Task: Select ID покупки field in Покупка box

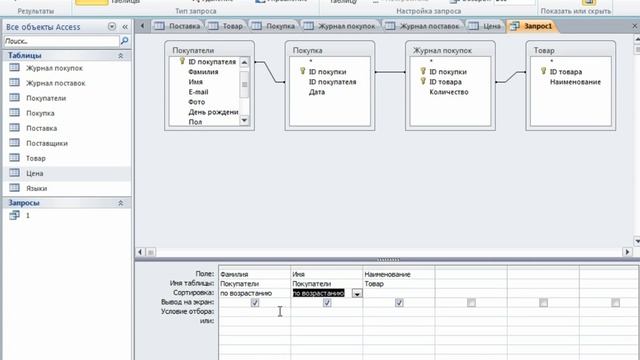Action: pos(327,72)
